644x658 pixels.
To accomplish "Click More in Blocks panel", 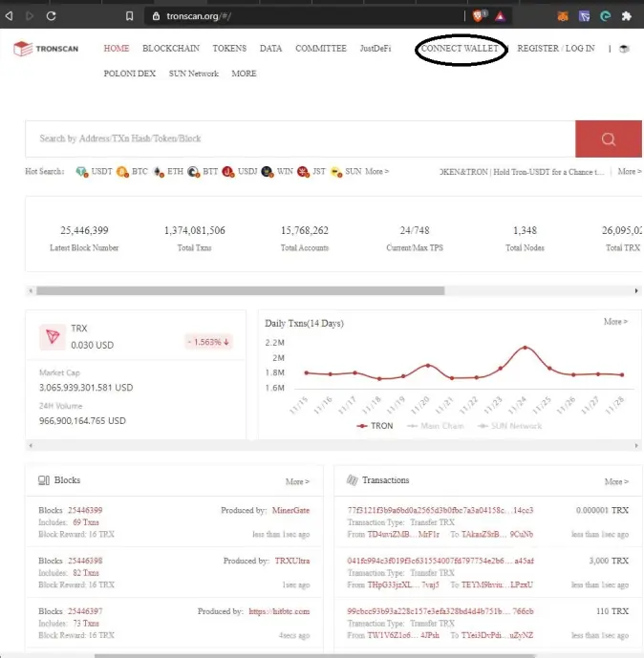I will point(297,481).
